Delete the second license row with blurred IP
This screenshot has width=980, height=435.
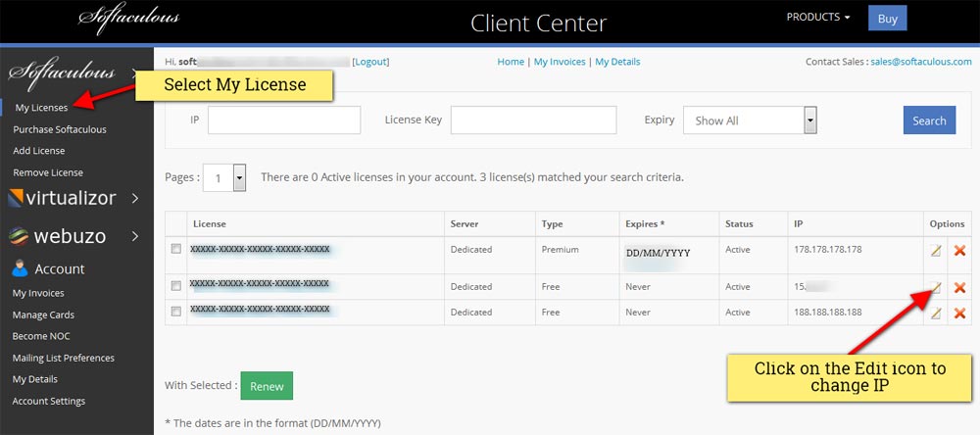pos(959,287)
